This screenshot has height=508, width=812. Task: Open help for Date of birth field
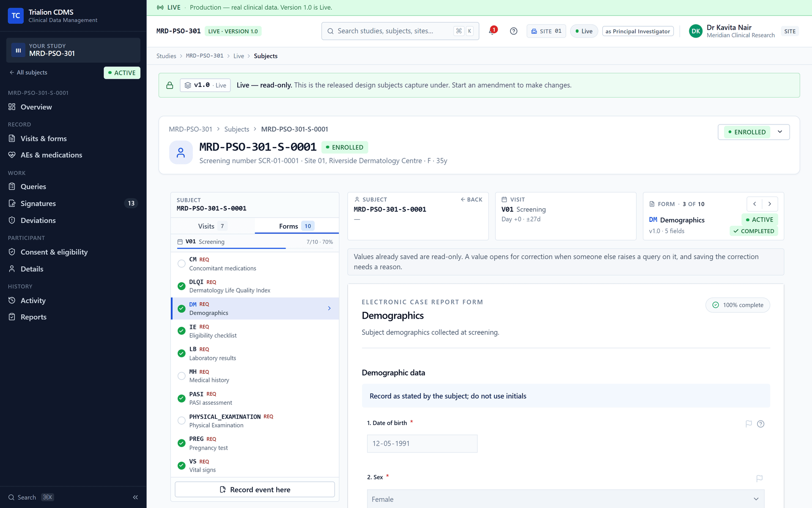pos(760,423)
